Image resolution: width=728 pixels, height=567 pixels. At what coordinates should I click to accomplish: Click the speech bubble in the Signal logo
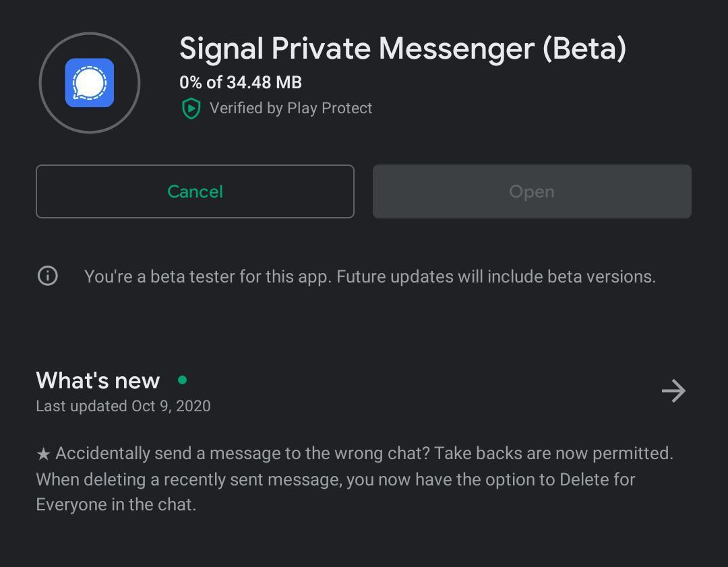tap(90, 82)
